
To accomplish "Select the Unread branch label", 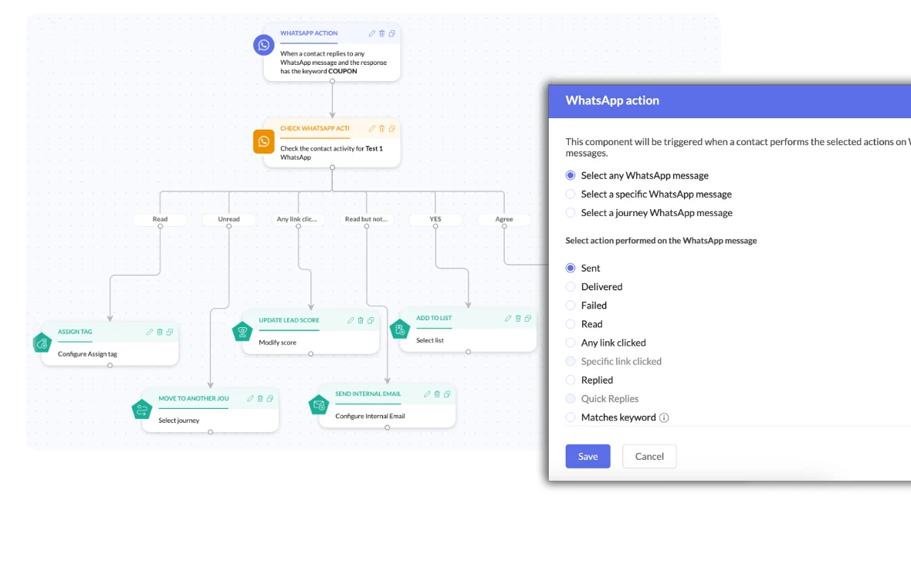I will click(229, 219).
